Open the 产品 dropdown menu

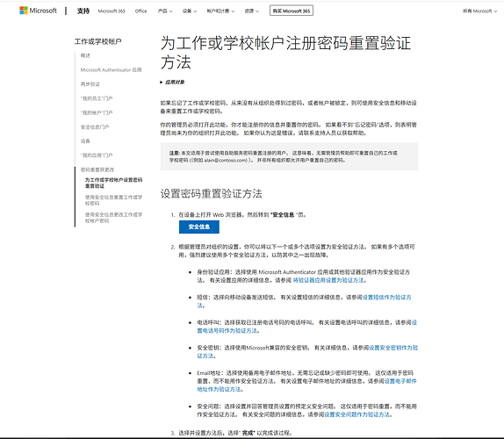pos(165,11)
